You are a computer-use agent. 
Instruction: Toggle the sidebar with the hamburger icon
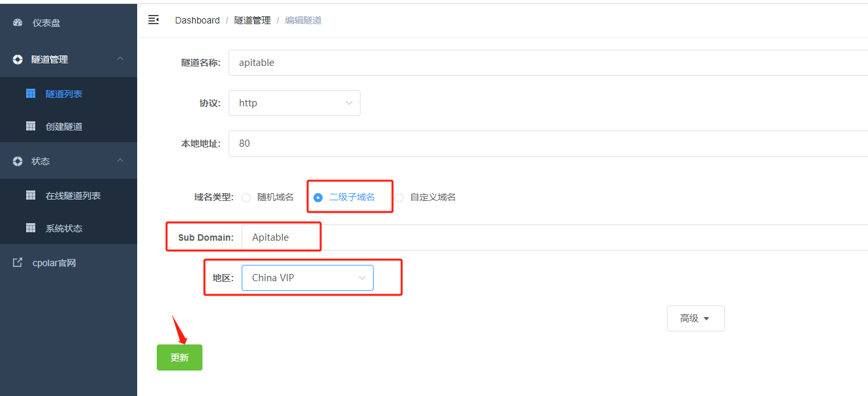[153, 20]
